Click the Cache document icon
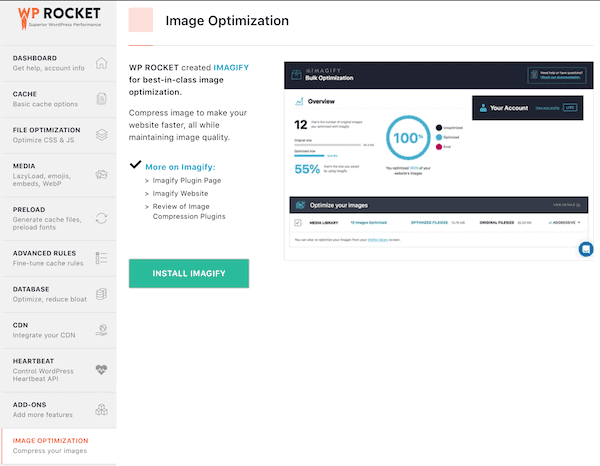This screenshot has height=466, width=600. (x=101, y=99)
